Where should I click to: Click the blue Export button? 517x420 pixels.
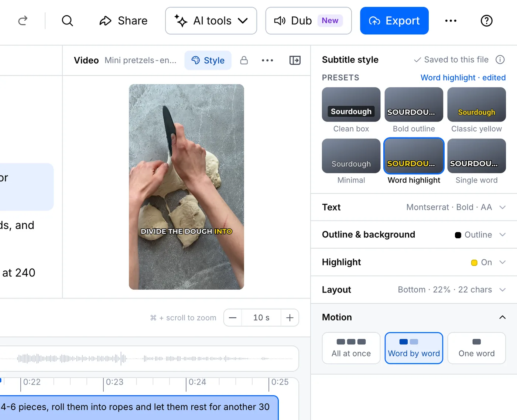point(394,21)
